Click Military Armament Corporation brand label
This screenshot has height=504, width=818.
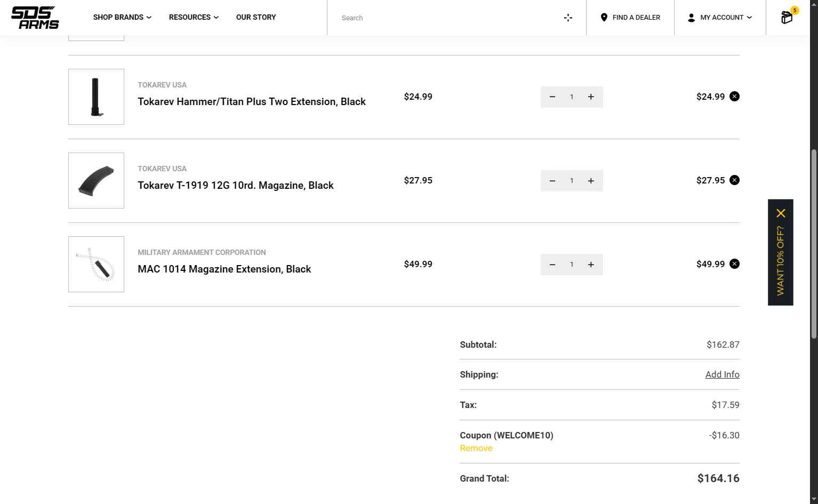point(202,253)
